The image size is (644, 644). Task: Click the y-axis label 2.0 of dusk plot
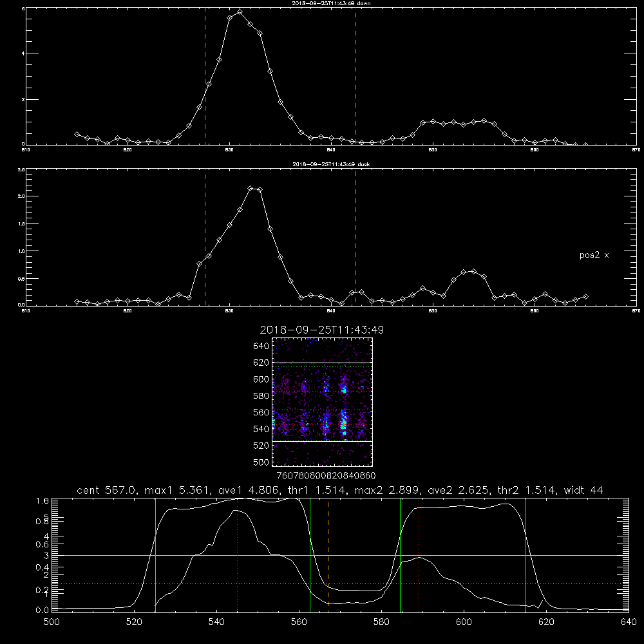[x=22, y=196]
